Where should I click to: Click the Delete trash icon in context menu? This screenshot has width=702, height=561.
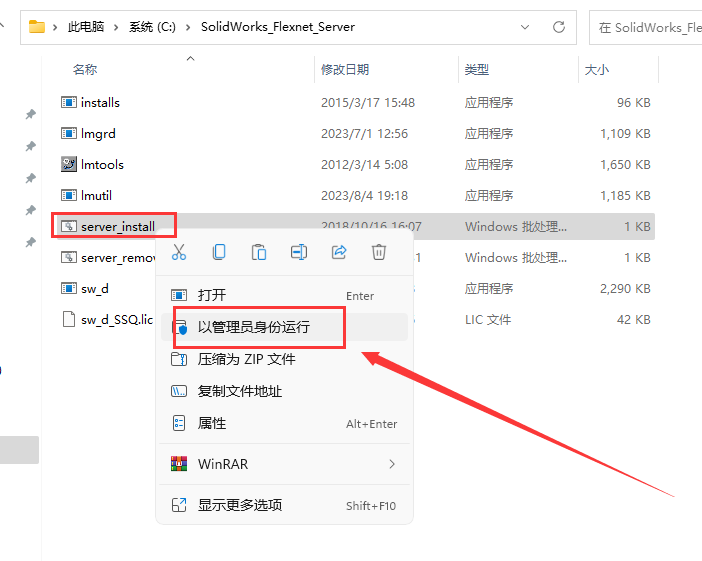tap(379, 252)
